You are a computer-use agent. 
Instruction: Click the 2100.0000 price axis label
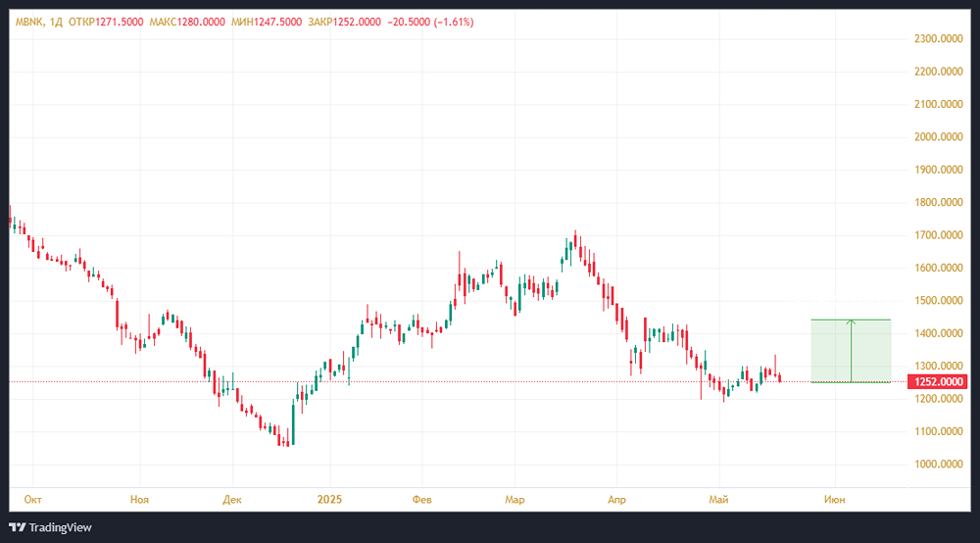pyautogui.click(x=938, y=104)
